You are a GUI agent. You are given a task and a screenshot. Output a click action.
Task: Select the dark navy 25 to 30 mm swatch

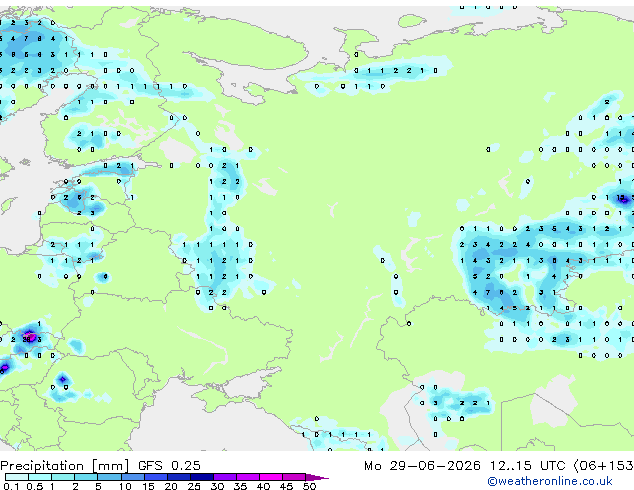click(202, 477)
